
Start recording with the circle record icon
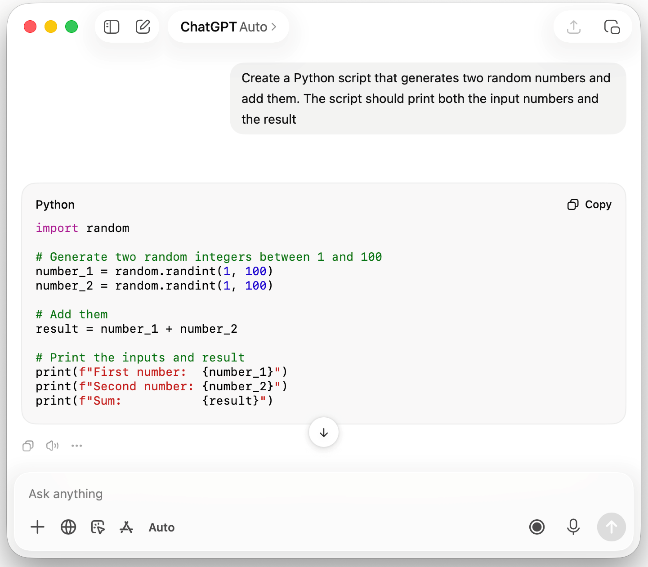click(x=537, y=527)
